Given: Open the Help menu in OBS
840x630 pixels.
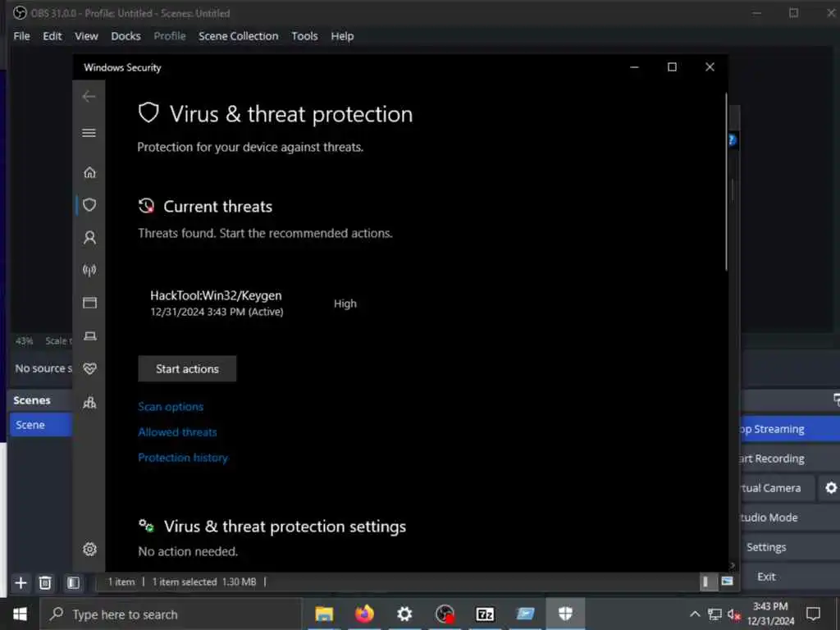Looking at the screenshot, I should click(342, 36).
